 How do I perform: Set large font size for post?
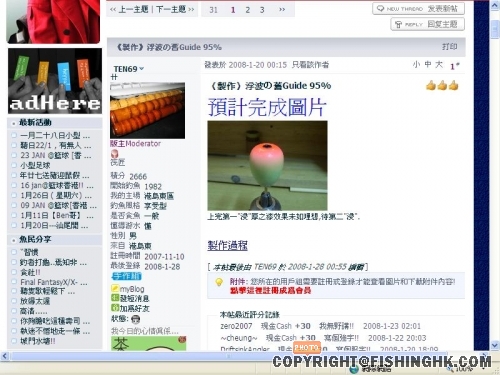click(439, 64)
